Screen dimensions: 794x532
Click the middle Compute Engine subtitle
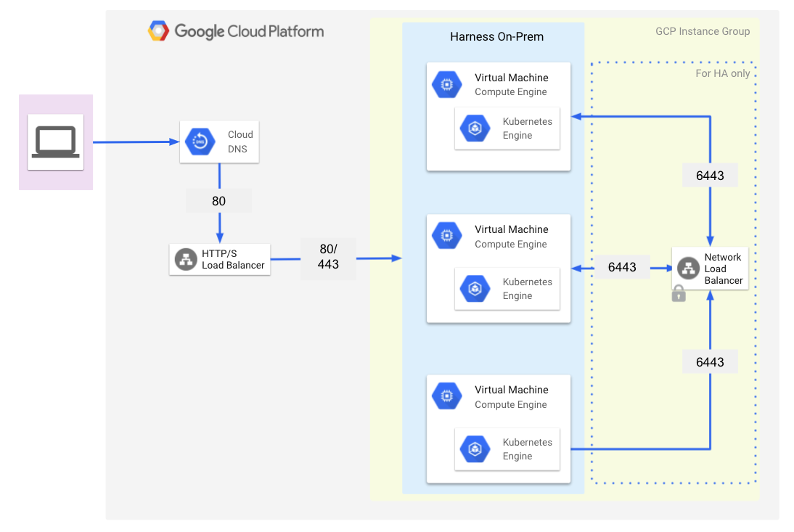[510, 245]
